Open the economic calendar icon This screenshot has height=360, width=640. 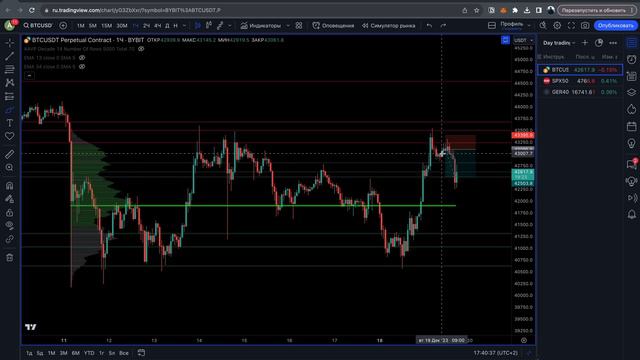(631, 127)
